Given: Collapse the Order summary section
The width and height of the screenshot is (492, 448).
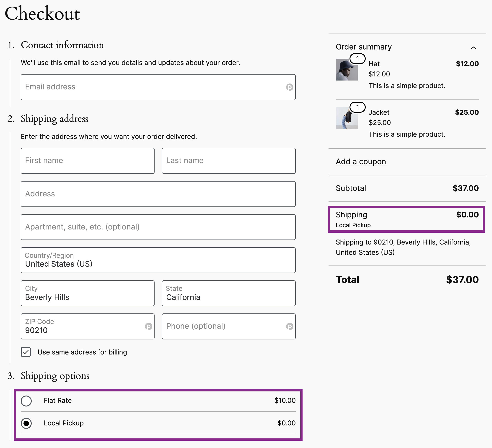Looking at the screenshot, I should point(474,47).
